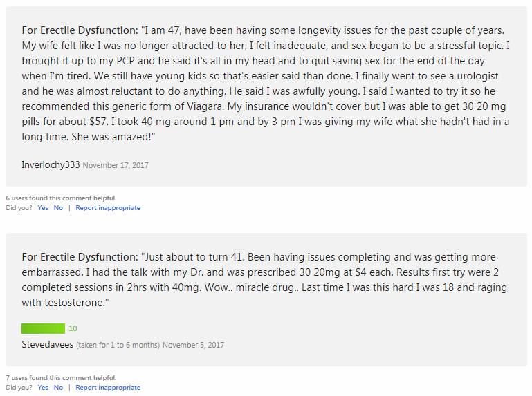Vote Yes on Inverlochy333's review helpfulness
532x396 pixels.
point(43,208)
